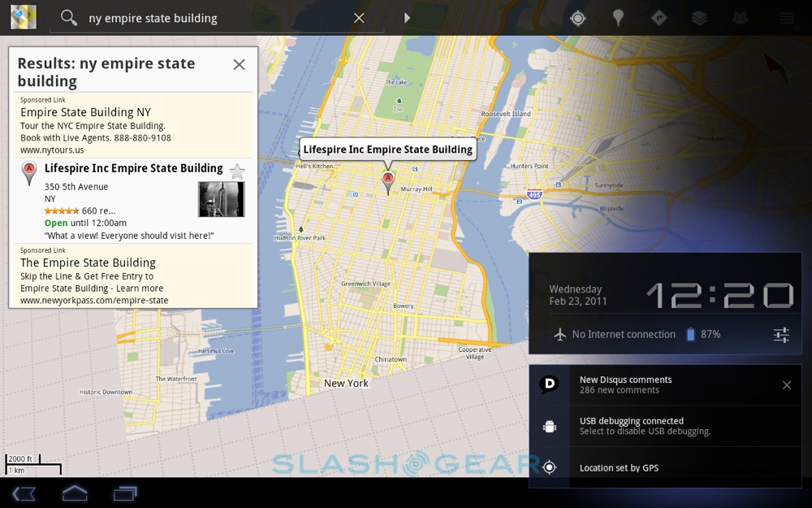Select the red A marker on map

(388, 180)
